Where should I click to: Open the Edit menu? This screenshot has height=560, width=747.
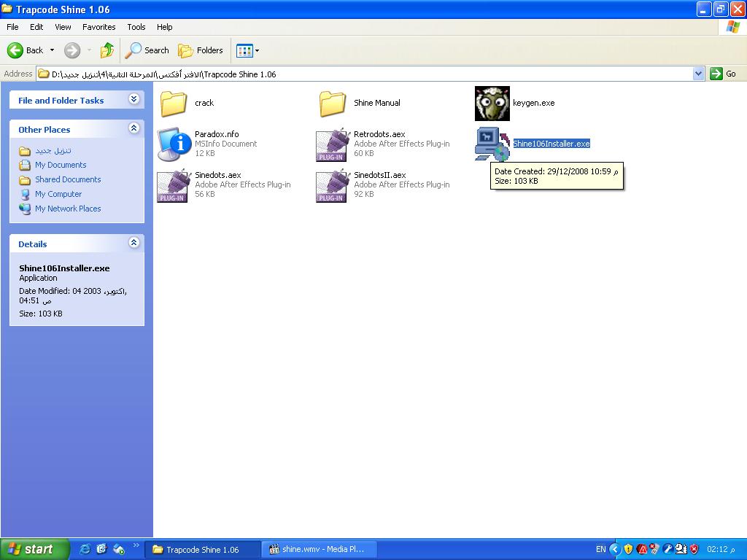click(36, 27)
